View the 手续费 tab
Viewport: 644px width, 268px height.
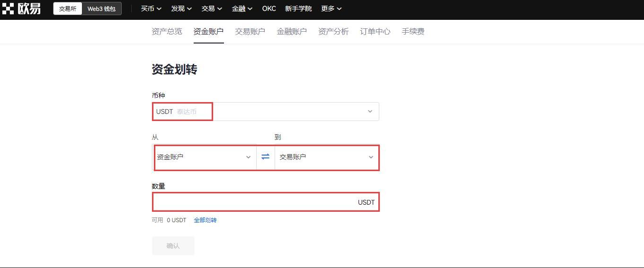pos(413,32)
